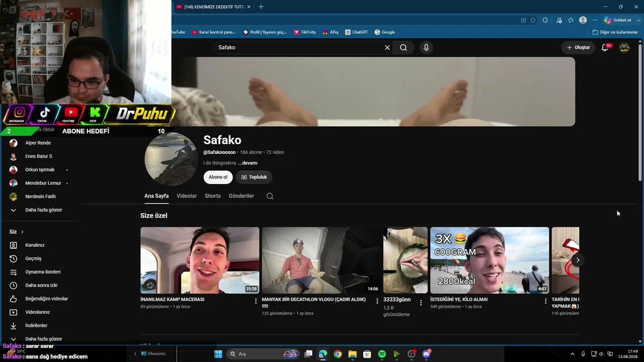
Task: Open options for İNANILMAZ KAMP MACERASI video
Action: coord(256,301)
